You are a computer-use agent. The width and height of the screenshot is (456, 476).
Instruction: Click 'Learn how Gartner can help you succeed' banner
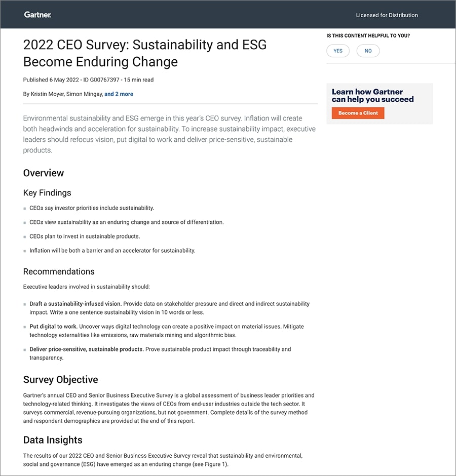tap(372, 95)
